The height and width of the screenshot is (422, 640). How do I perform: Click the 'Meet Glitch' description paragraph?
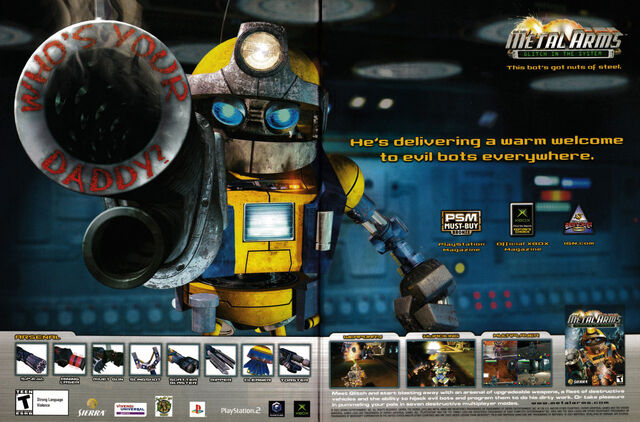click(478, 398)
